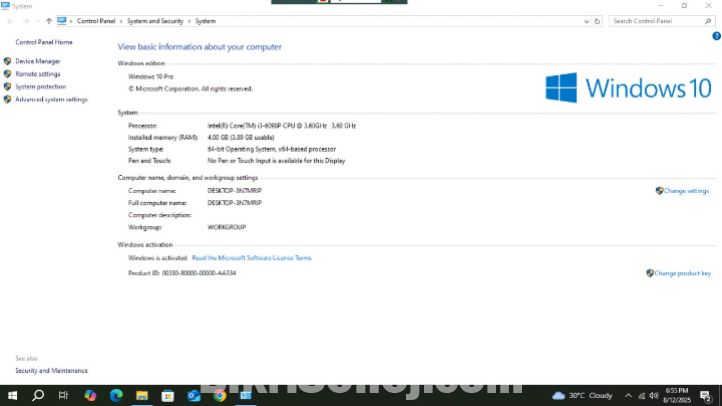The height and width of the screenshot is (406, 722).
Task: Open network status tray icon
Action: (642, 395)
